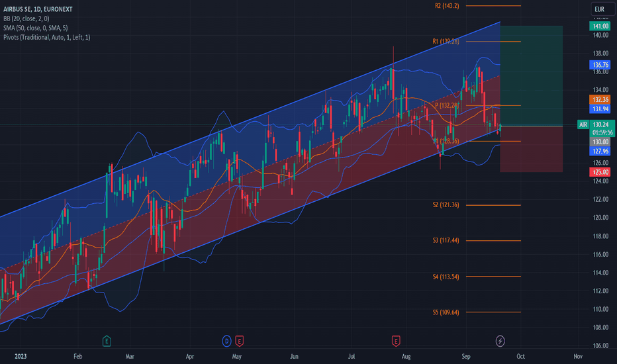Click the orange 132.36 SMA price tag
The width and height of the screenshot is (617, 364).
tap(600, 99)
